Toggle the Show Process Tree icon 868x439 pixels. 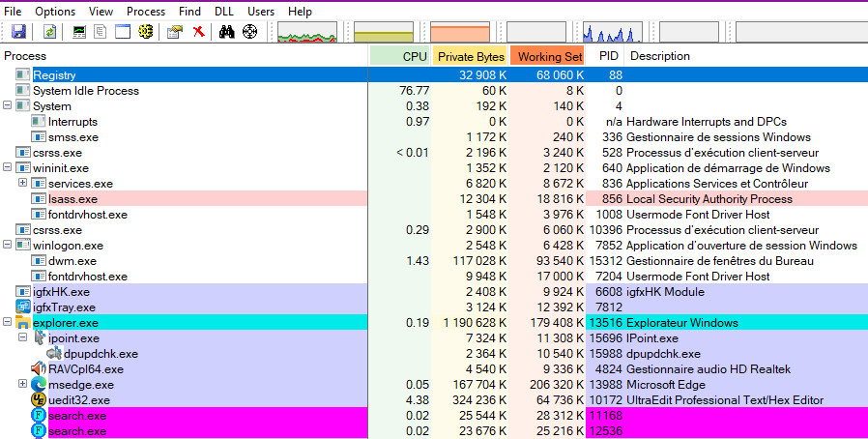coord(101,32)
